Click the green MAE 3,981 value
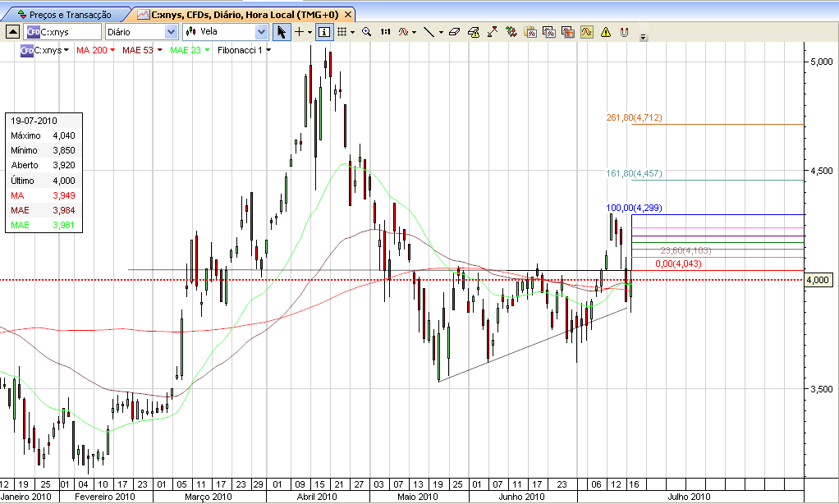 (64, 225)
